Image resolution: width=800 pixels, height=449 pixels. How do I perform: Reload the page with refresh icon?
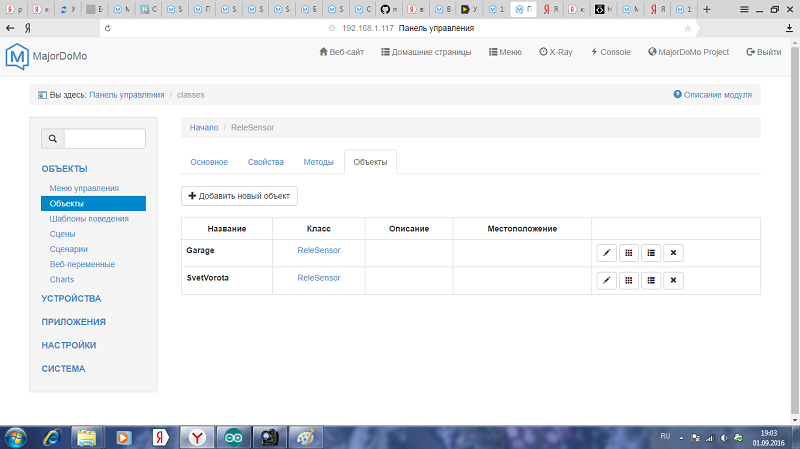point(108,28)
